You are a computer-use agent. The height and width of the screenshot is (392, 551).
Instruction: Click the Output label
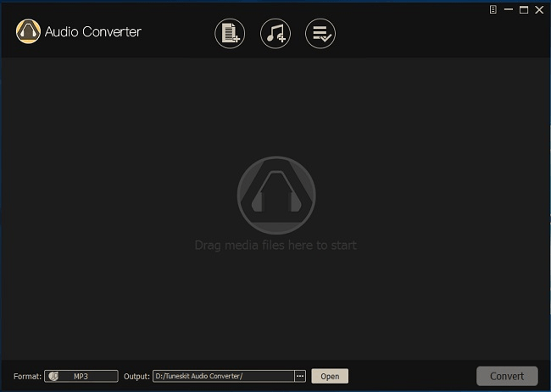point(136,376)
